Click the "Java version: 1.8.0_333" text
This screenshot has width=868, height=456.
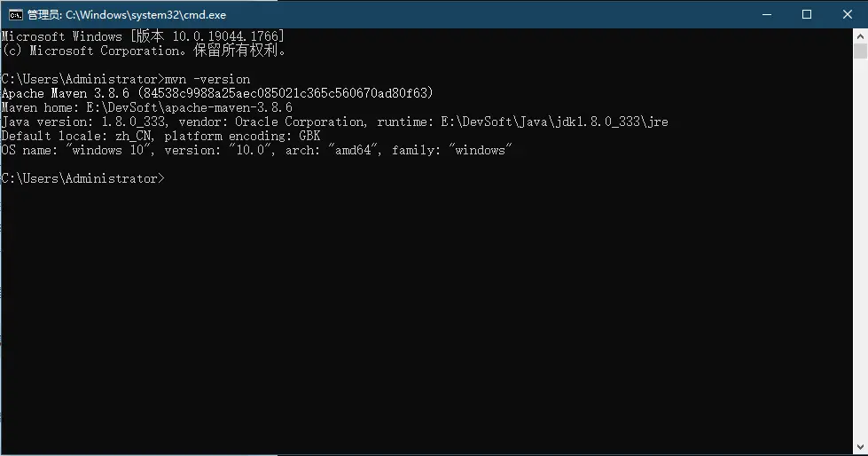pos(86,122)
